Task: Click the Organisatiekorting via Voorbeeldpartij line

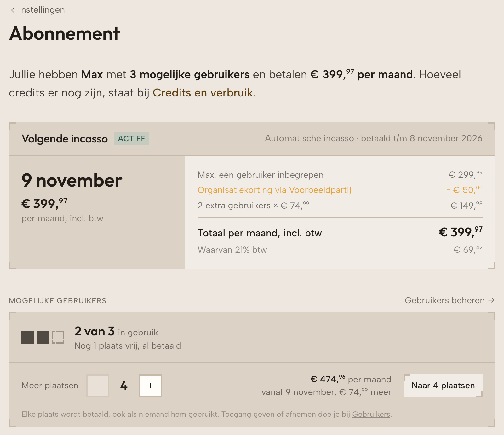Action: click(x=340, y=190)
